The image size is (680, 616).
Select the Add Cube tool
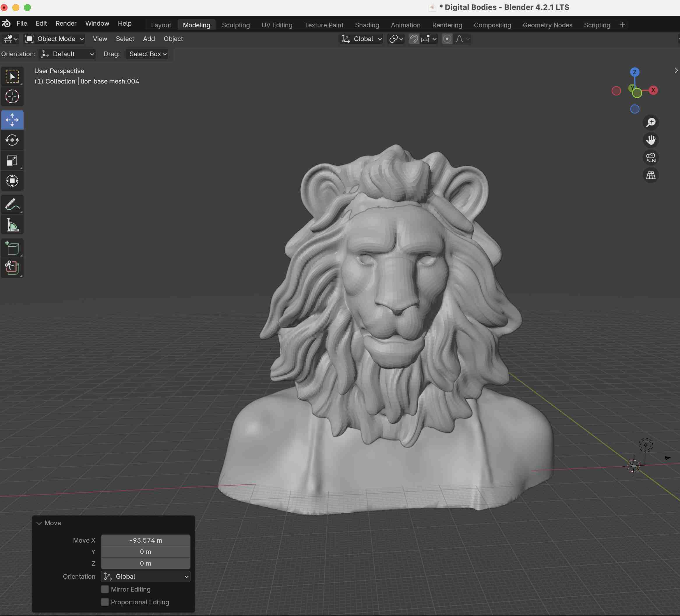pos(12,248)
